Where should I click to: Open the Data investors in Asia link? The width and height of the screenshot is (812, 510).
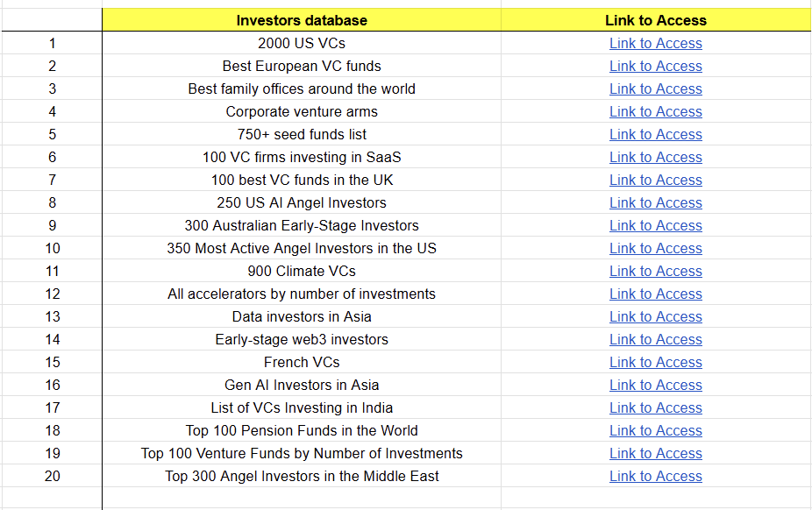coord(655,316)
